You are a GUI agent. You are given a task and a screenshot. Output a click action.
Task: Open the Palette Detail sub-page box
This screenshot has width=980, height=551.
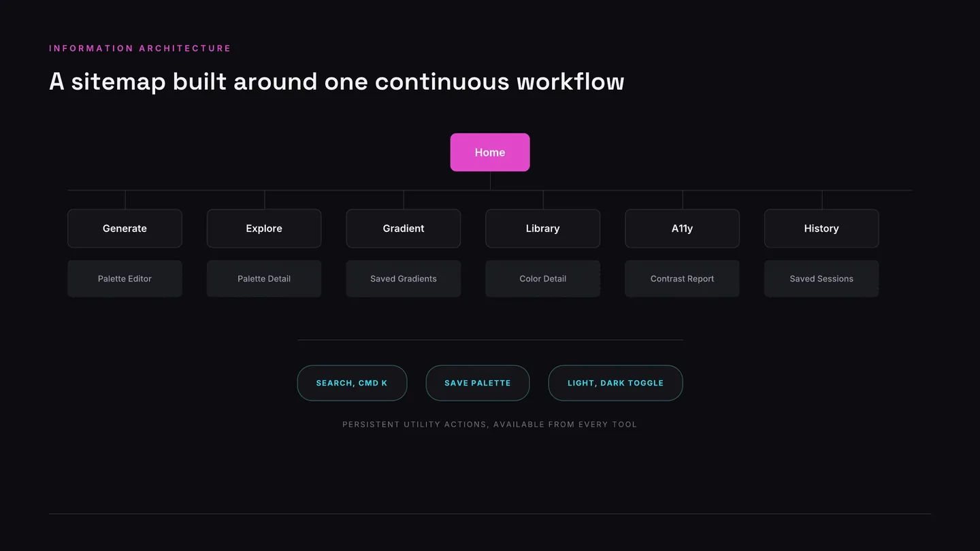(264, 279)
